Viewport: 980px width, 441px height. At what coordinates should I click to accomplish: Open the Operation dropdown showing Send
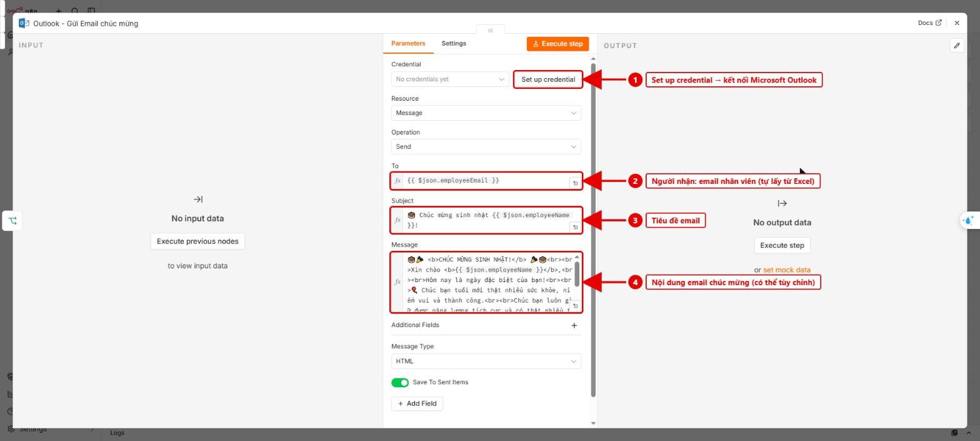(x=486, y=147)
